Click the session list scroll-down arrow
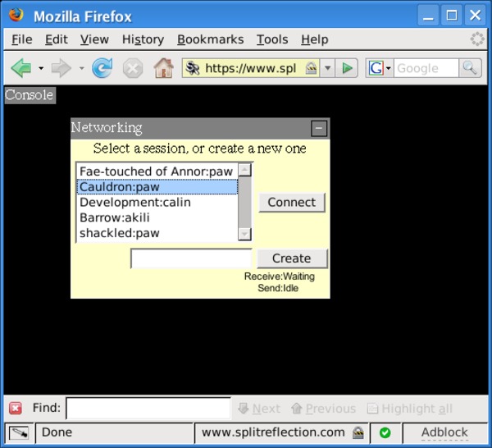 pyautogui.click(x=244, y=234)
